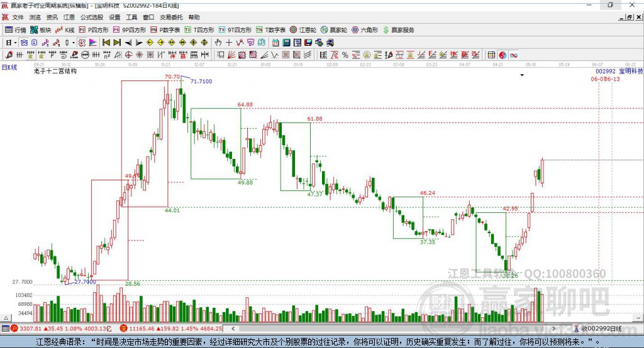Open the 江恩轮 Gann wheel
Viewport: 644px width, 348px height.
coord(303,30)
